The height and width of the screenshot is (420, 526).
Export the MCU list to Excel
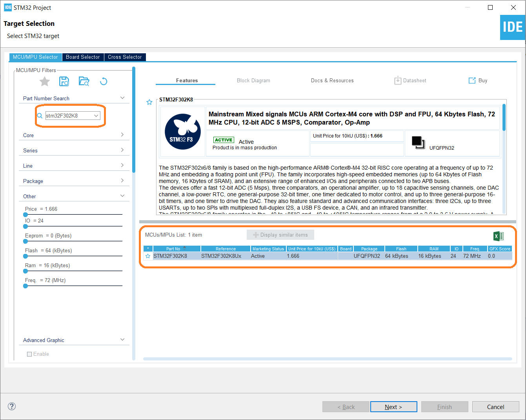(x=498, y=236)
